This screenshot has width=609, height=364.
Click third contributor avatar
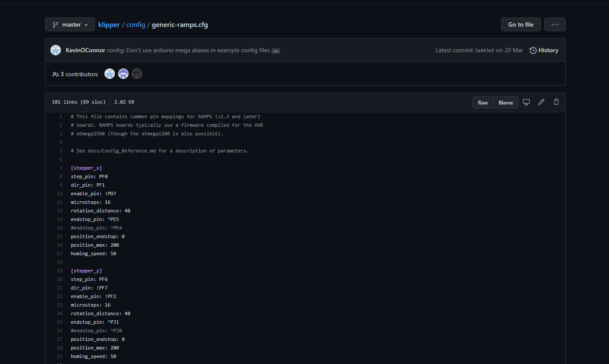(137, 74)
